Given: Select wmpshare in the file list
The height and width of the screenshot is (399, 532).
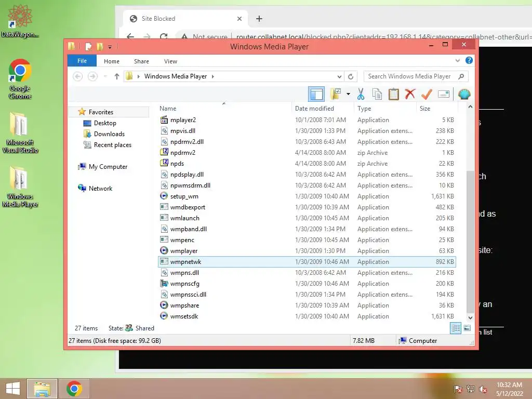Looking at the screenshot, I should [x=307, y=305].
